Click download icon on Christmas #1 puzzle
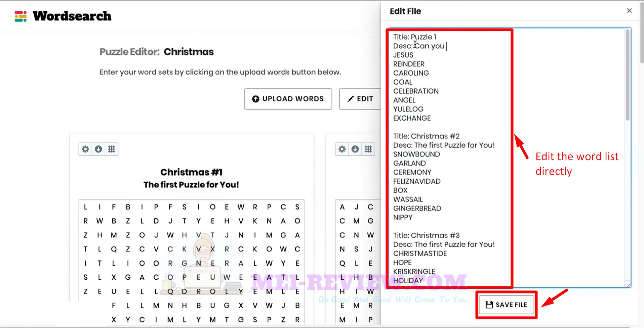This screenshot has width=644, height=328. click(x=98, y=149)
